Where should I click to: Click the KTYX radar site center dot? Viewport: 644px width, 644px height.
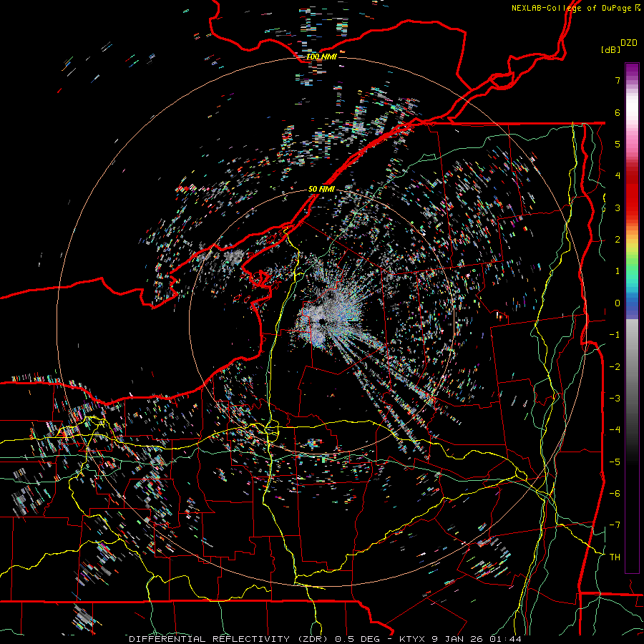pyautogui.click(x=323, y=321)
